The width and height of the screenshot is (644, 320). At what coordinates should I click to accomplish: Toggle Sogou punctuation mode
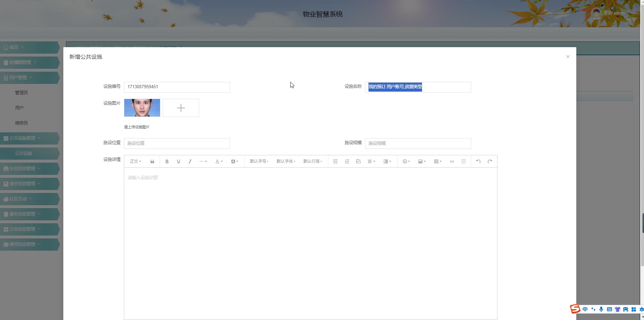tap(593, 309)
